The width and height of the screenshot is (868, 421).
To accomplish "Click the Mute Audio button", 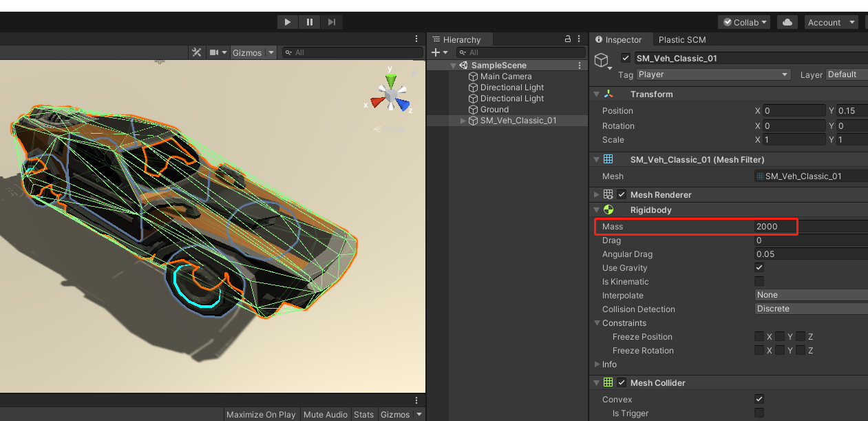I will point(326,414).
